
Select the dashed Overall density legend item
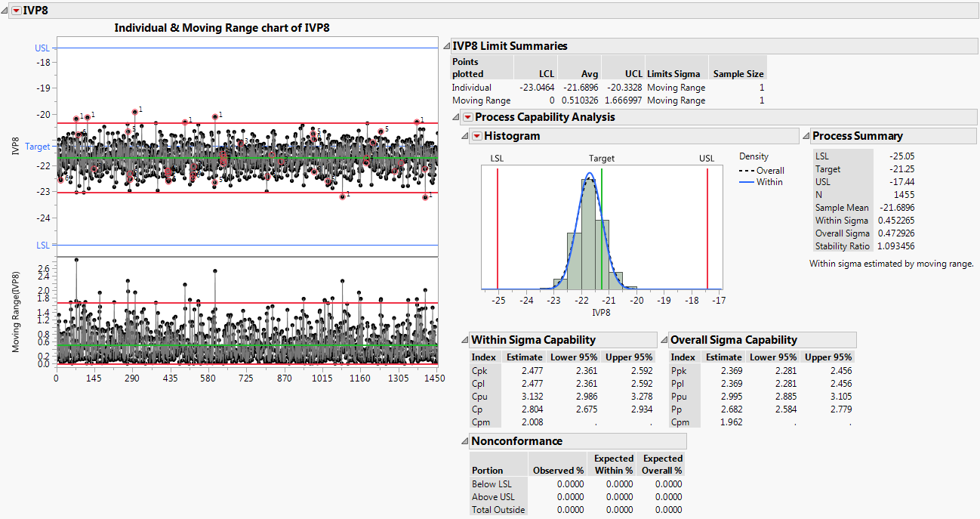pos(763,171)
